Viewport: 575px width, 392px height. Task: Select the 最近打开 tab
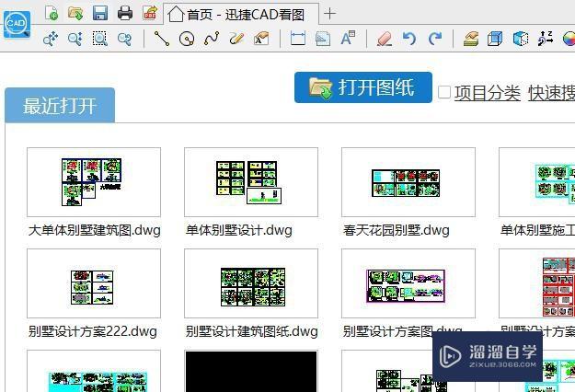point(60,106)
